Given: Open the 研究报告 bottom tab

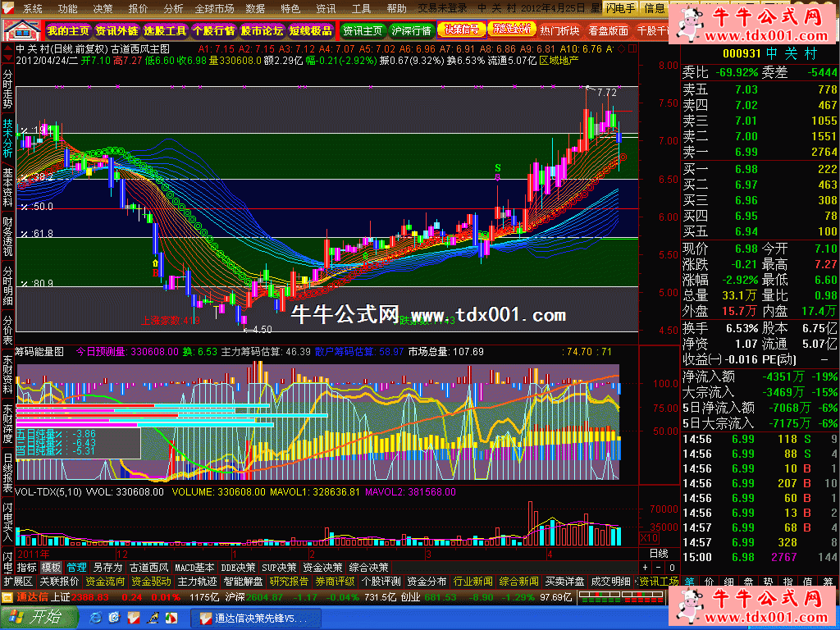Looking at the screenshot, I should pos(290,582).
